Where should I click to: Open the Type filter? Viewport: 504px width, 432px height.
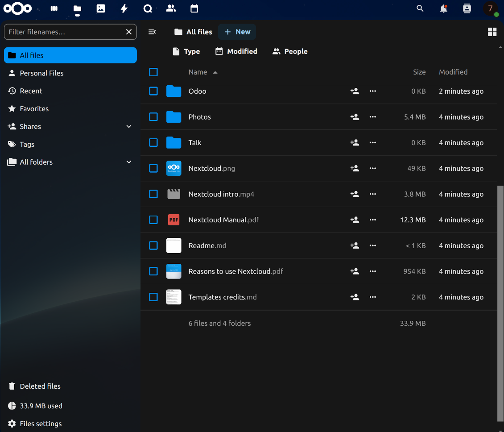click(186, 51)
